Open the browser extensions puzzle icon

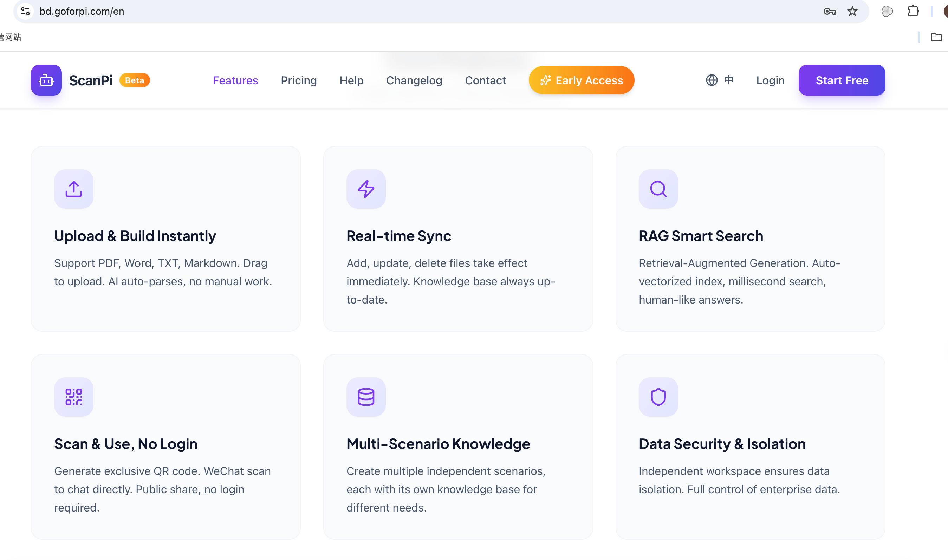913,11
